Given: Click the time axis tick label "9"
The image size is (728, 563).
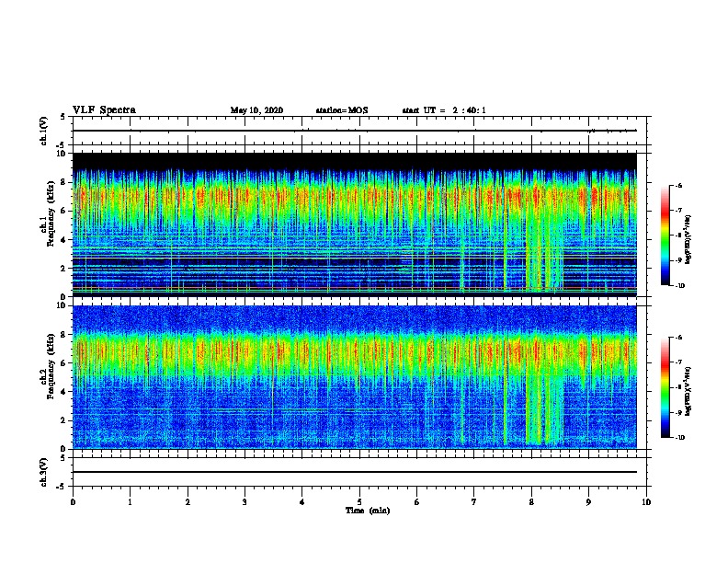Looking at the screenshot, I should point(588,502).
